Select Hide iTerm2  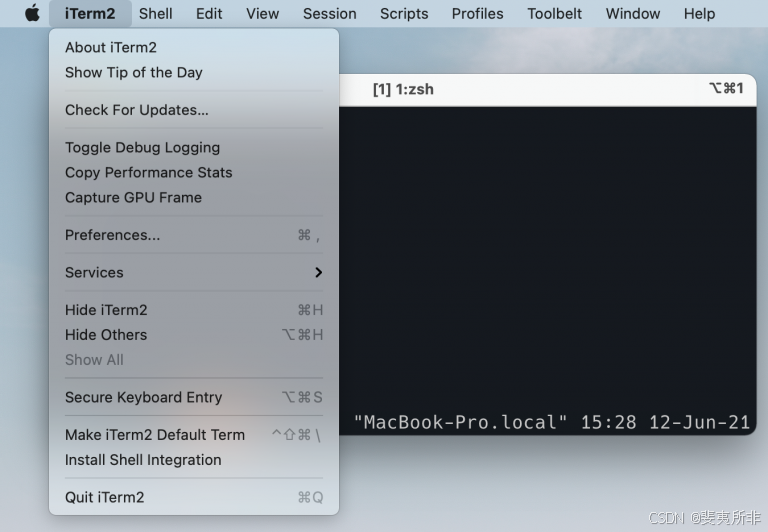click(194, 310)
